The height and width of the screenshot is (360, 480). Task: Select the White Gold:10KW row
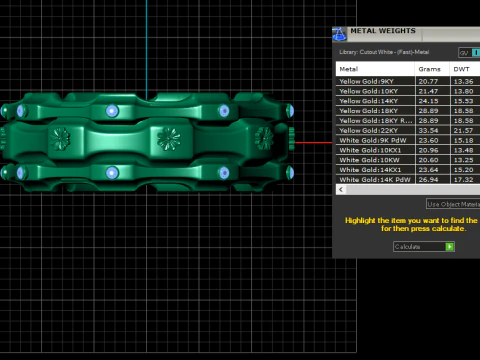[x=408, y=160]
